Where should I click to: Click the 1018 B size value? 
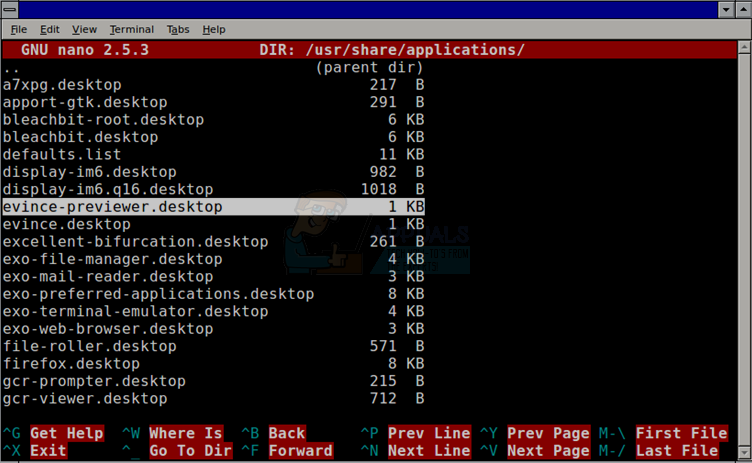(x=393, y=189)
